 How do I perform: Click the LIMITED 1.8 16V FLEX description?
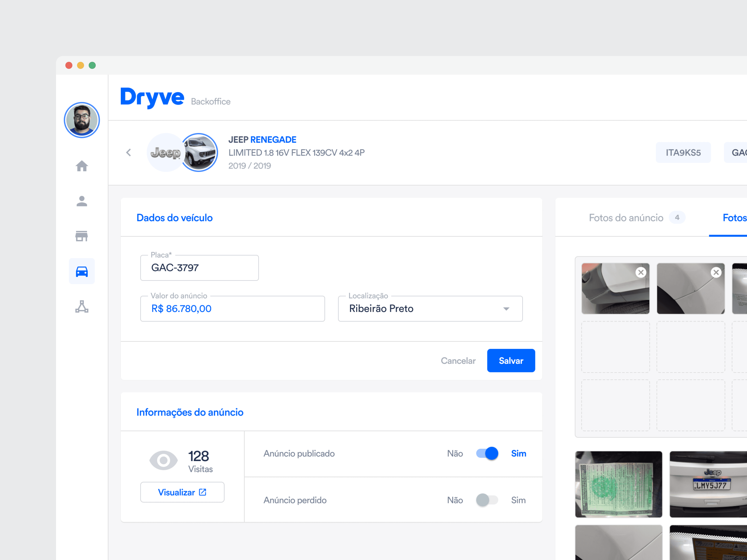coord(296,153)
